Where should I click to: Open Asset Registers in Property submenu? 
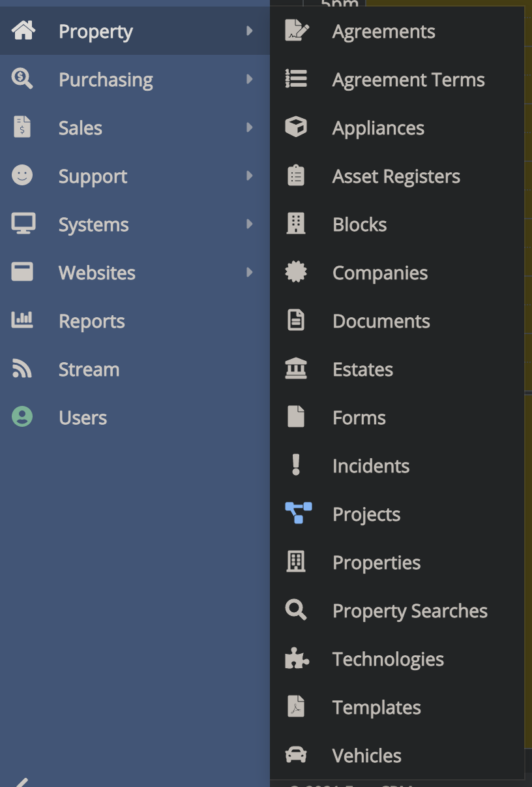pos(396,176)
